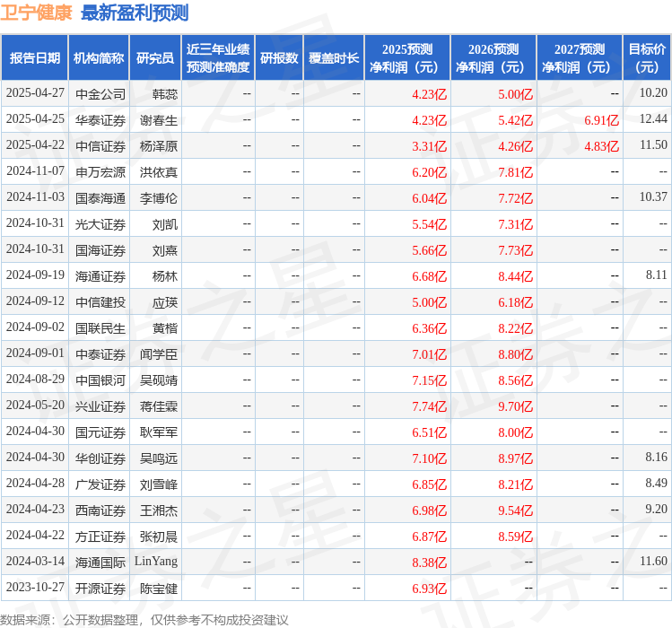Screen dimensions: 672x628
Task: Click the 2026预测净利润 header
Action: coord(493,58)
